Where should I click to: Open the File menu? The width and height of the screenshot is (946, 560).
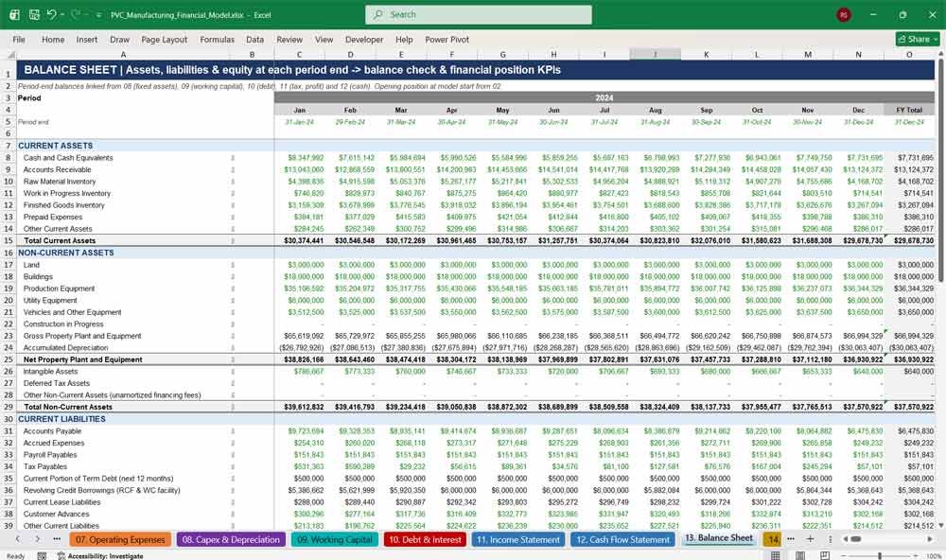[19, 39]
